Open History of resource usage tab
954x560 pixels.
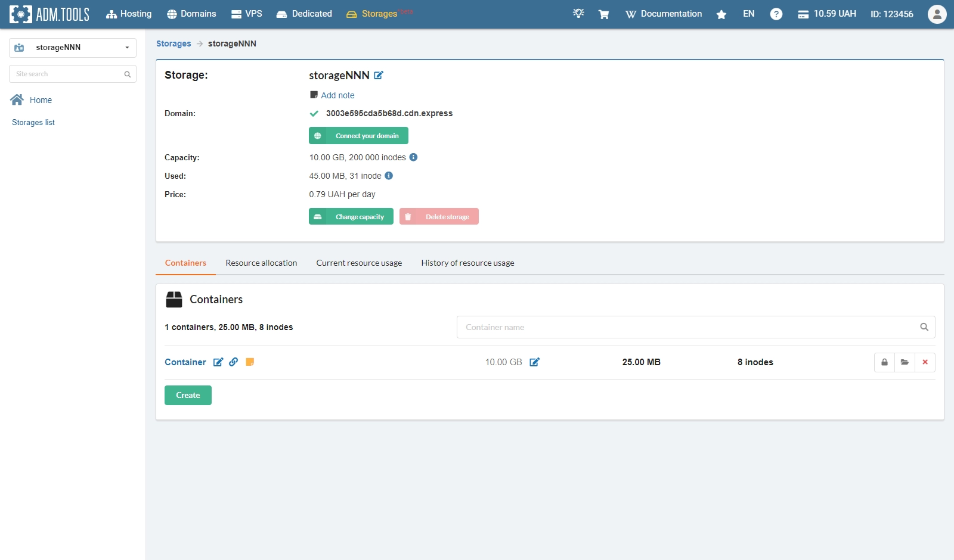467,263
